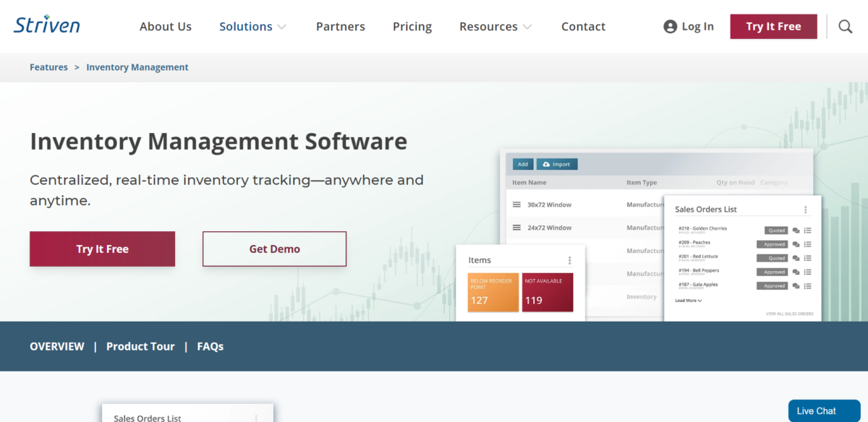
Task: Click the Features breadcrumb link
Action: (48, 67)
